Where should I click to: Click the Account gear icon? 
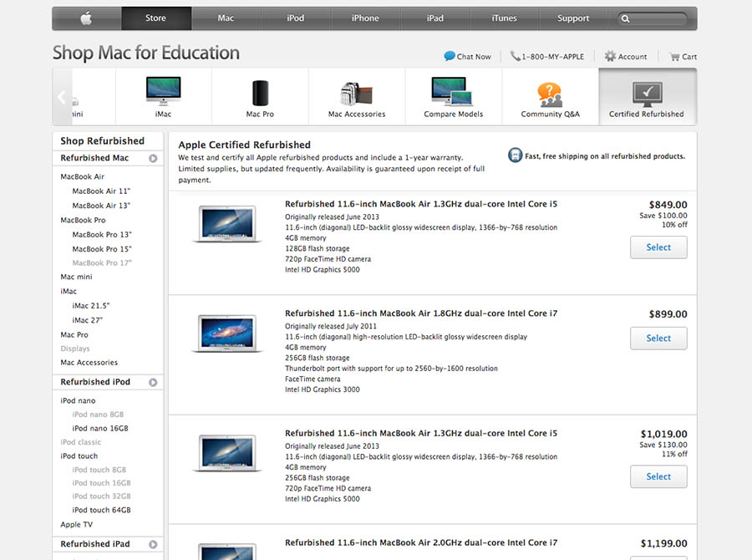610,56
